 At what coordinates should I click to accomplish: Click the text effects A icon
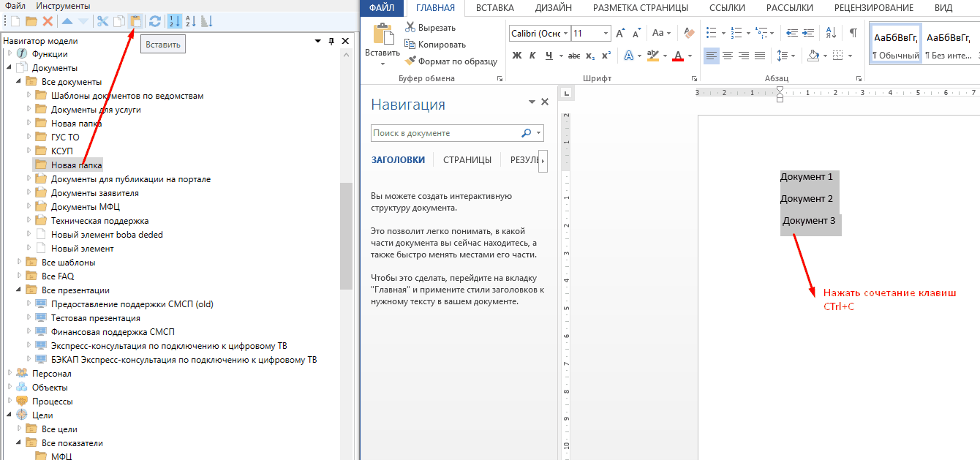click(628, 56)
